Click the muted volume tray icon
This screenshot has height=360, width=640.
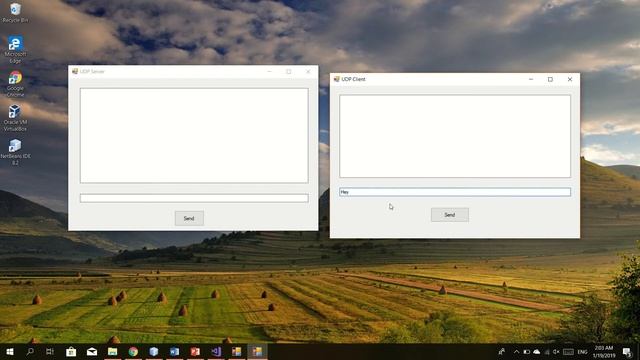click(x=556, y=351)
